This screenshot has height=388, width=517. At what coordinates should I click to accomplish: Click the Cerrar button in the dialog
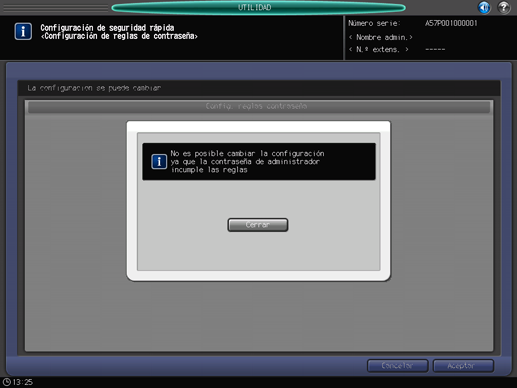pos(258,225)
